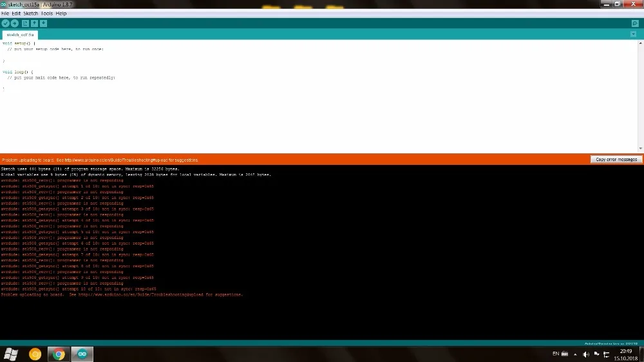Click the void loop() code line
This screenshot has height=362, width=644.
point(17,72)
